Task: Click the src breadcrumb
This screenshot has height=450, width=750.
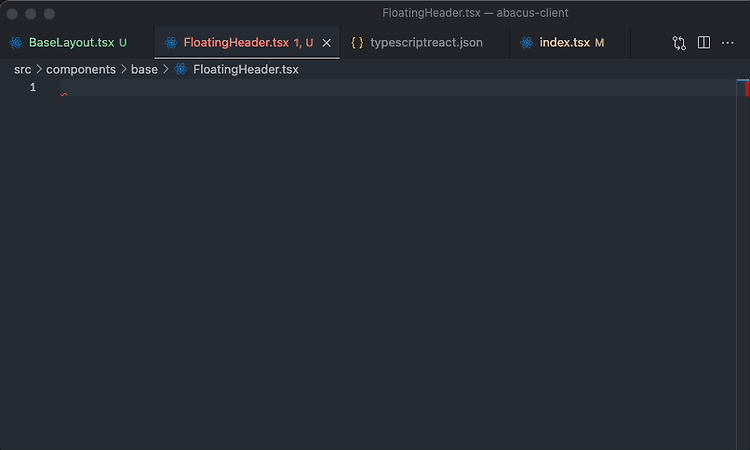Action: (22, 69)
